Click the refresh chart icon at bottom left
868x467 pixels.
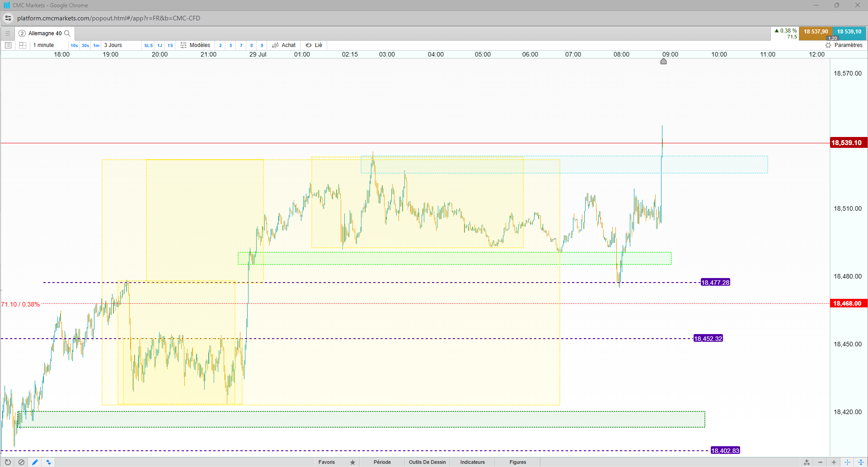point(8,462)
